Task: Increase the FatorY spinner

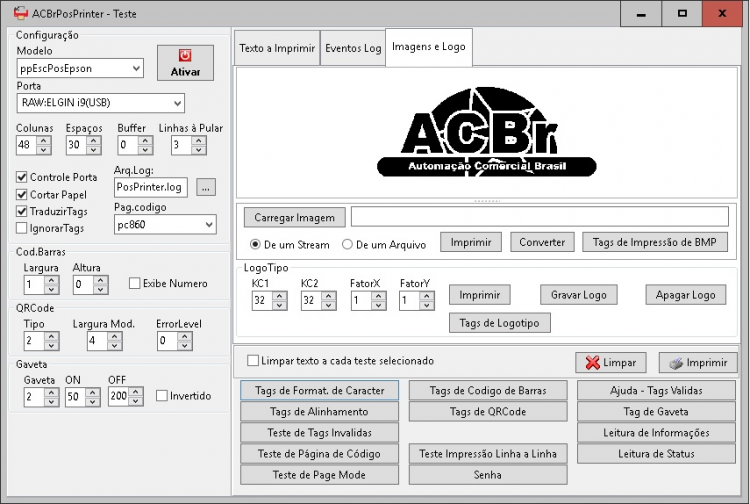Action: [x=427, y=296]
